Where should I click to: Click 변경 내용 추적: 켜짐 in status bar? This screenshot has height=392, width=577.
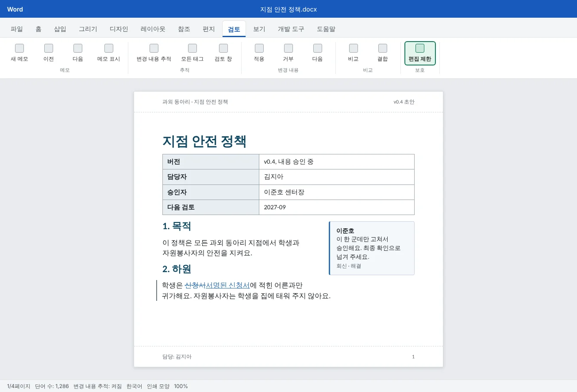click(x=98, y=386)
